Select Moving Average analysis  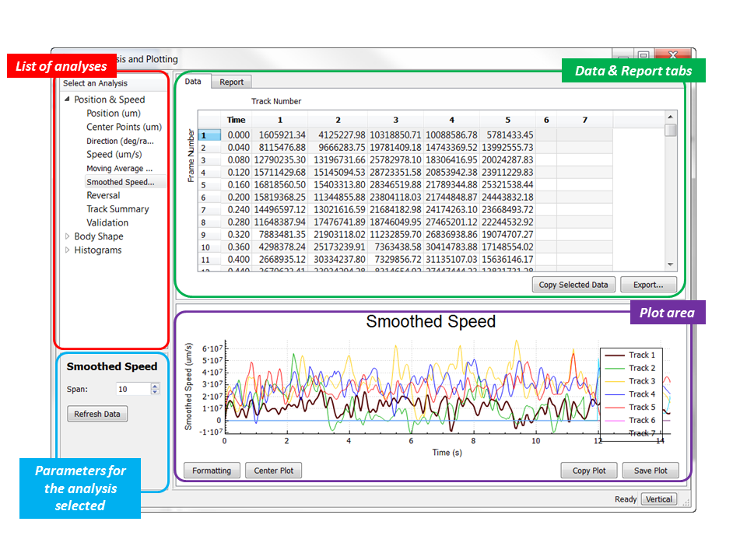point(120,168)
